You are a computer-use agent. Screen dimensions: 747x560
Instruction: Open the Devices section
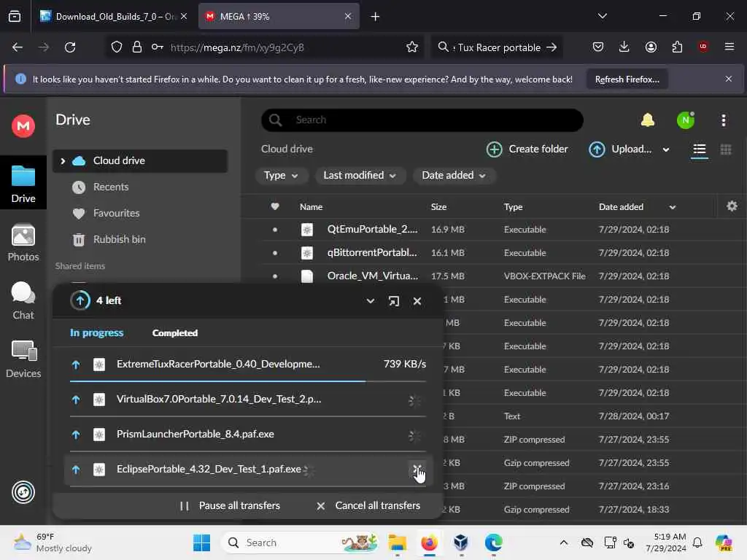[x=23, y=359]
